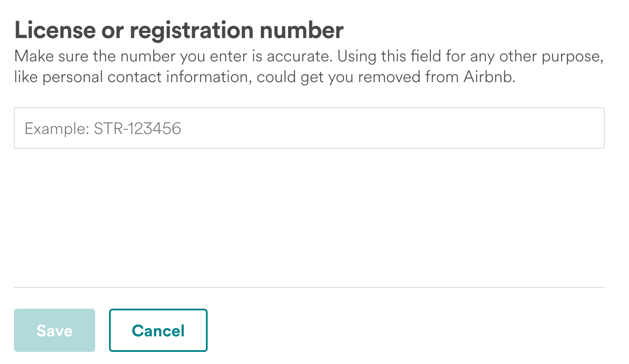The image size is (629, 364).
Task: Click the 'License or registration number' heading
Action: pyautogui.click(x=179, y=30)
